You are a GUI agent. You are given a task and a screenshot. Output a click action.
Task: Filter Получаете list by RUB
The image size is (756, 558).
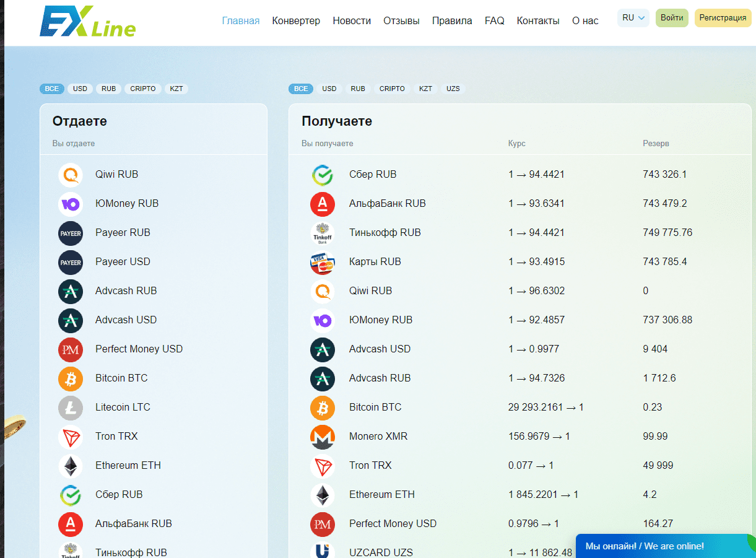click(x=358, y=89)
